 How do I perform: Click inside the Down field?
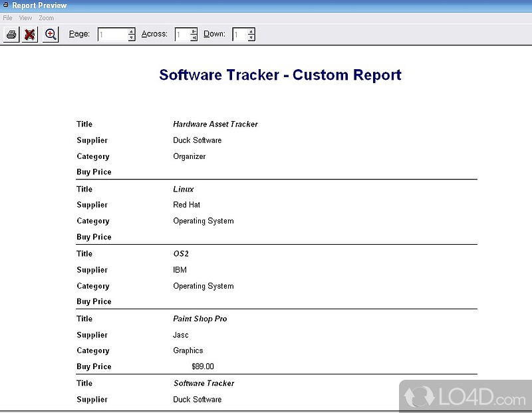coord(240,35)
